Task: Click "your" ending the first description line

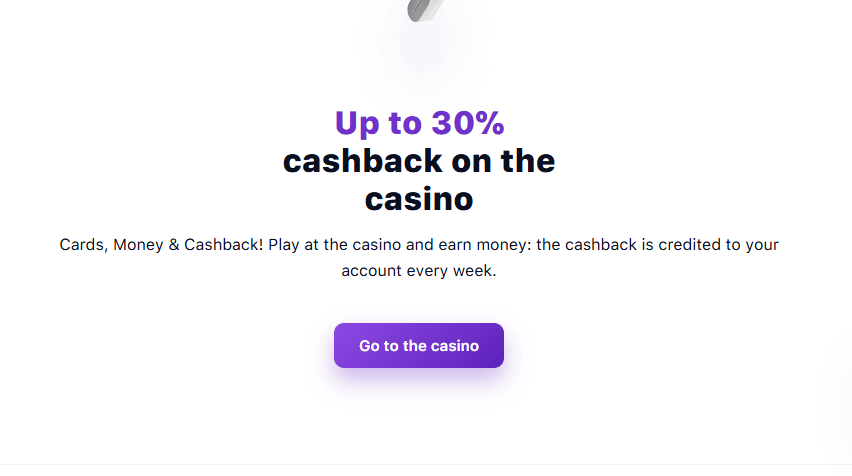Action: 761,245
